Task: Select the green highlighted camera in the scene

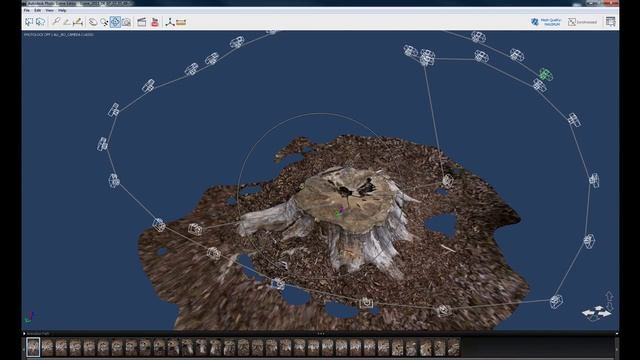Action: click(546, 74)
